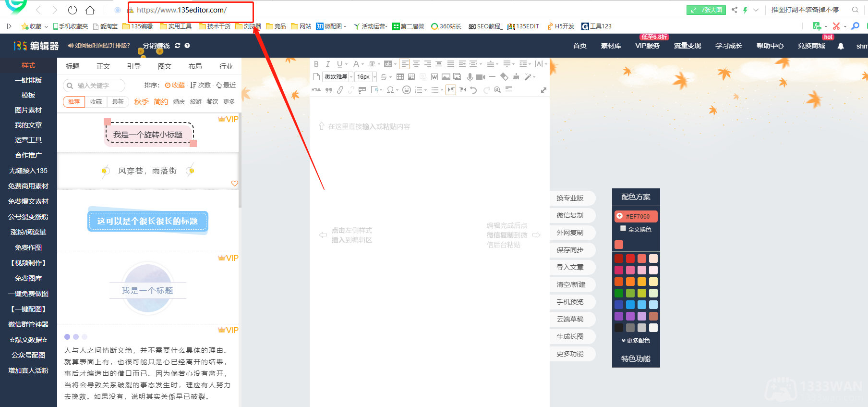Click the single image upload icon
This screenshot has width=868, height=407.
point(446,77)
